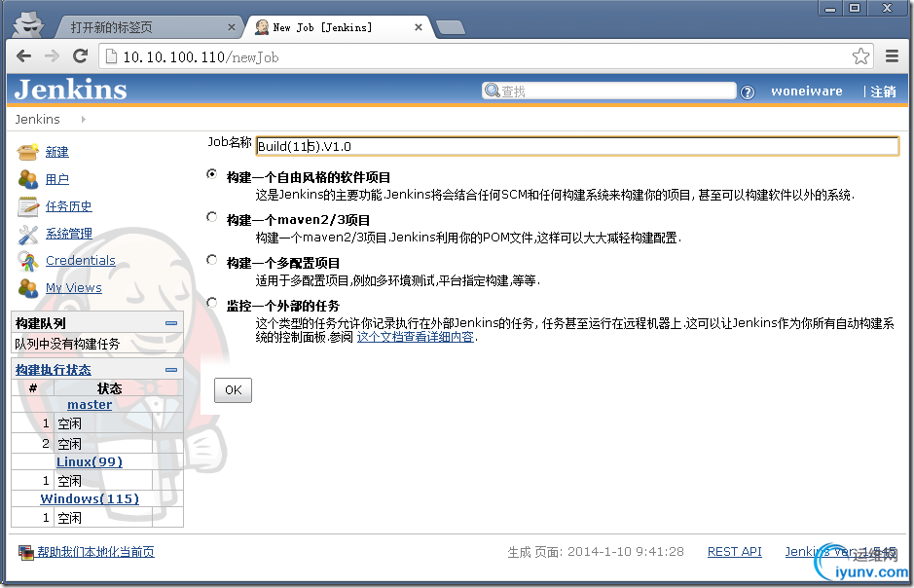The width and height of the screenshot is (914, 588).
Task: Click the 构建一个多配置项目 label text
Action: pos(283,263)
